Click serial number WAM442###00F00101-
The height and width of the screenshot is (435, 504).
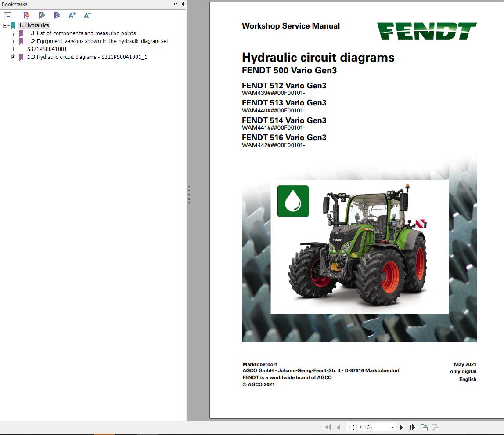pos(273,145)
